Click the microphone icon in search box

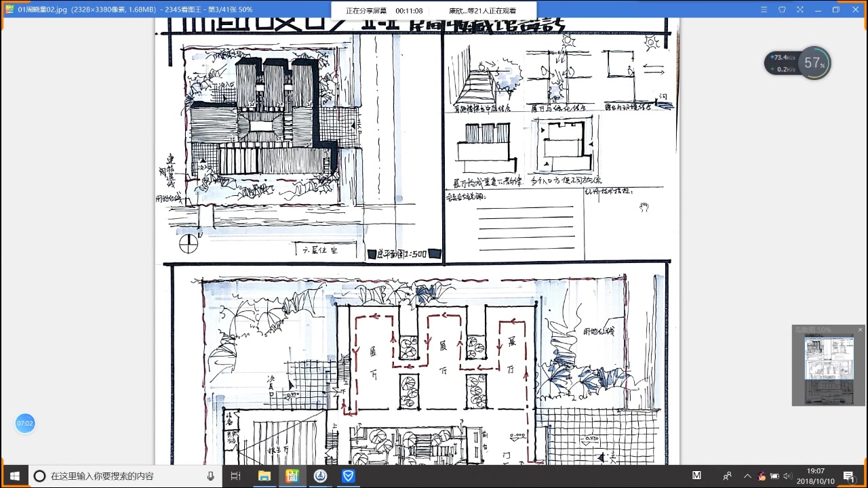(x=211, y=476)
